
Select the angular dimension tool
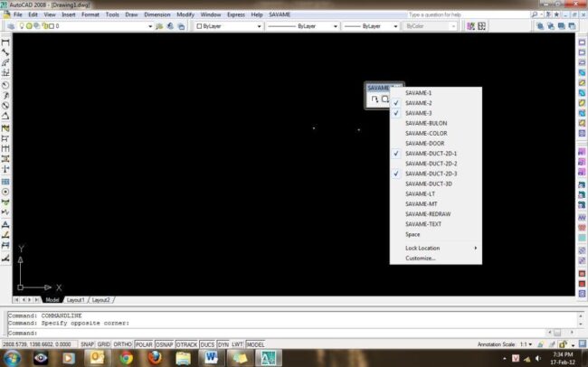point(5,116)
